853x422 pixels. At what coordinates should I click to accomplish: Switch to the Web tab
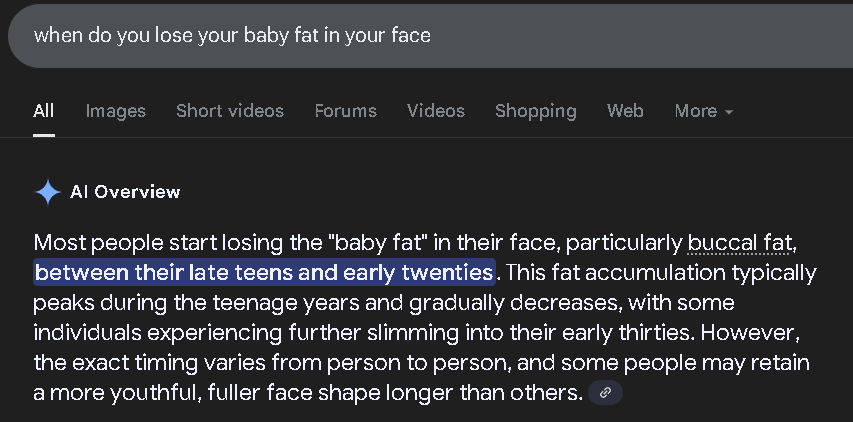tap(625, 111)
